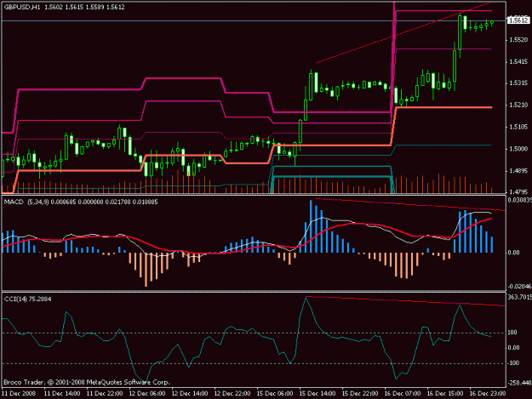Click the 1.5000 price axis label
Image resolution: width=532 pixels, height=399 pixels.
coord(518,149)
